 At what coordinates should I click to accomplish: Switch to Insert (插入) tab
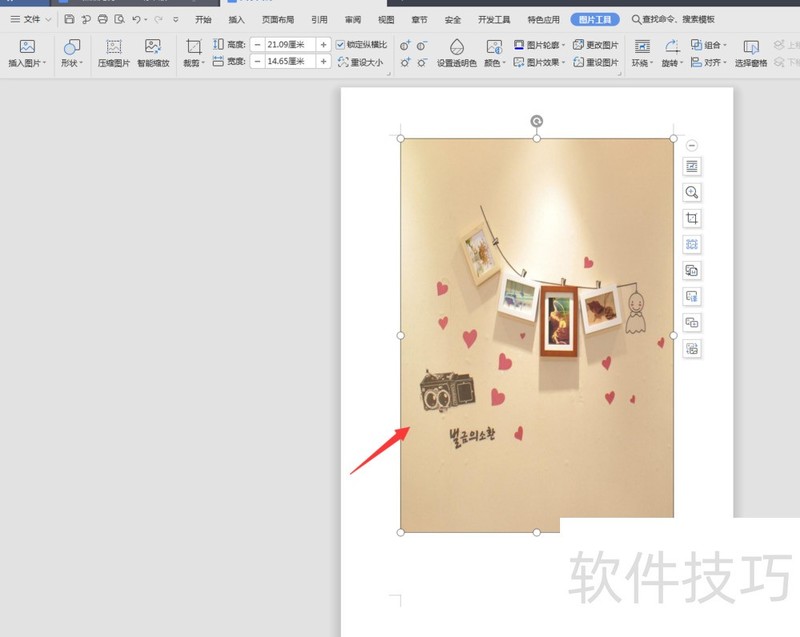click(x=236, y=19)
